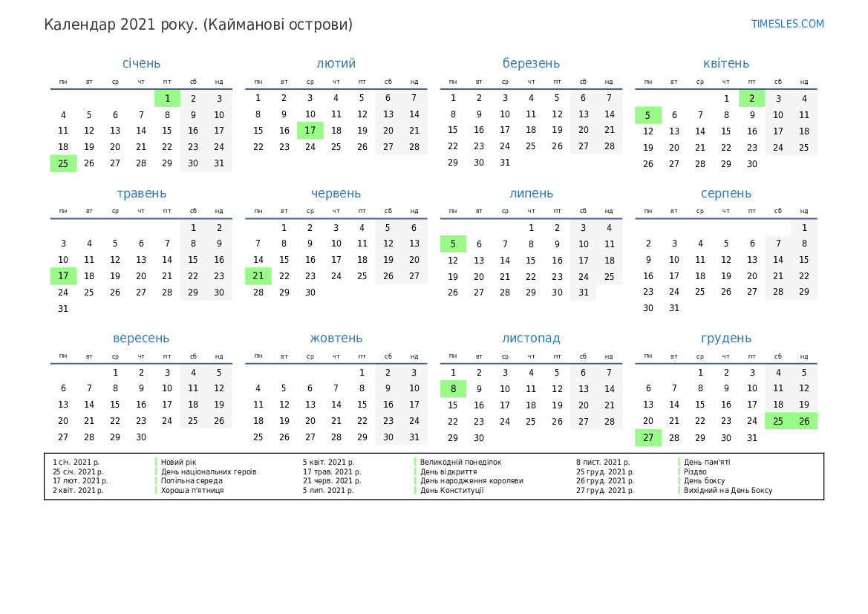Select the 'листопад' month heading
The image size is (868, 614).
[531, 338]
